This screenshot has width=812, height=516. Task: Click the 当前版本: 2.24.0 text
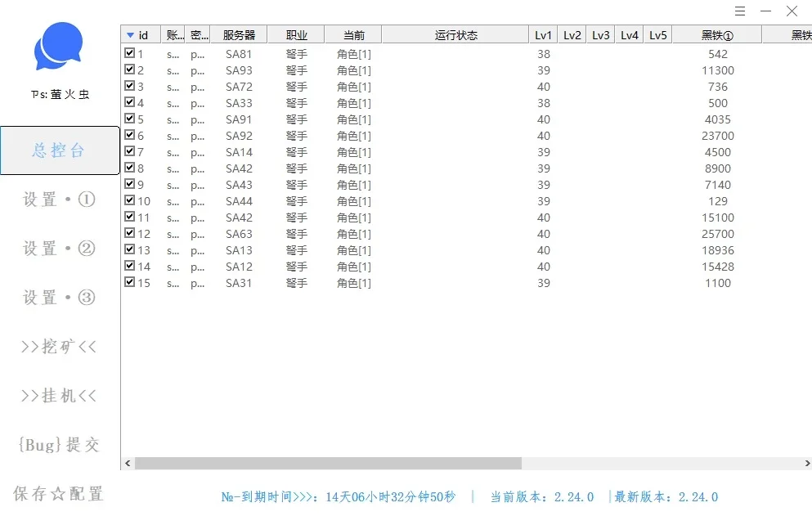(x=541, y=497)
